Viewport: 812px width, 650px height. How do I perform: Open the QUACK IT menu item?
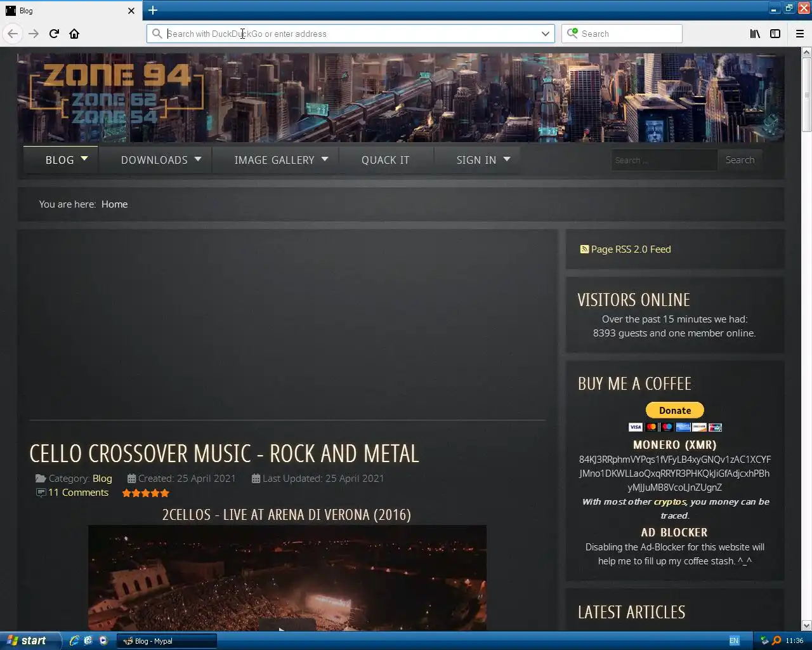tap(386, 160)
